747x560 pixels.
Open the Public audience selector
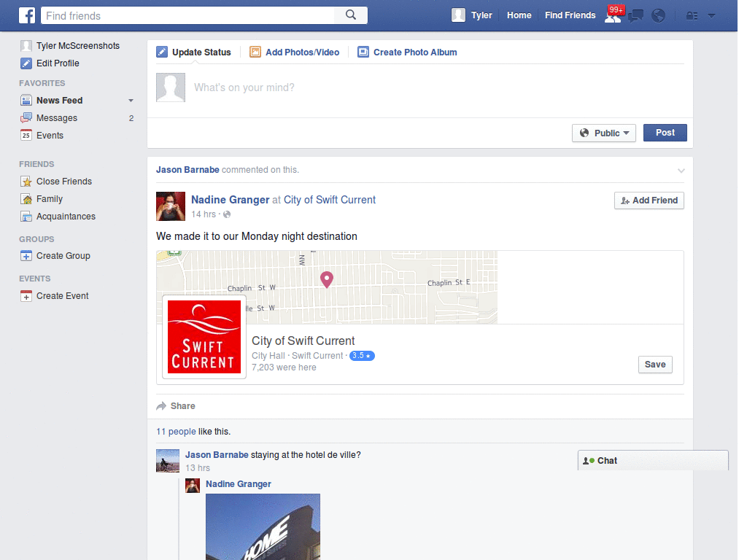coord(604,133)
